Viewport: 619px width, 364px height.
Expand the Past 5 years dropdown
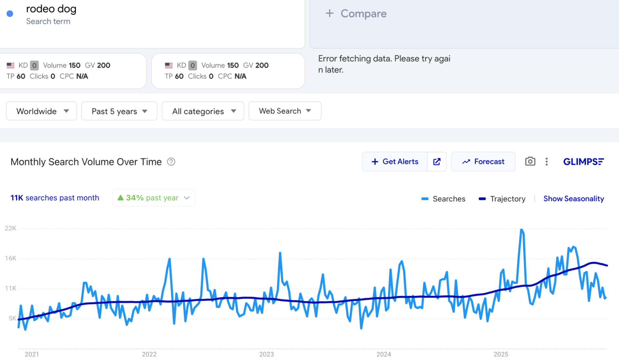(x=119, y=111)
